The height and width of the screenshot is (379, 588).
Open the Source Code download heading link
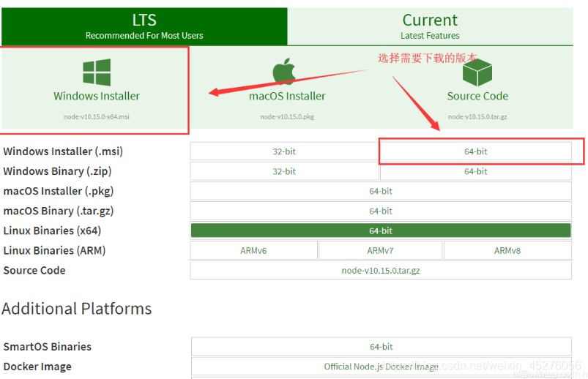point(477,96)
